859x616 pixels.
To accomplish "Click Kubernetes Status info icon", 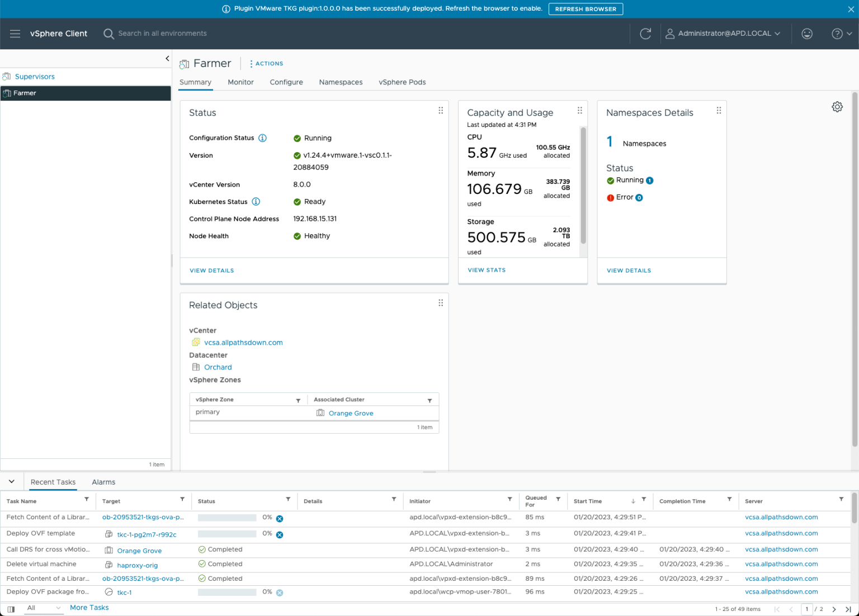I will (x=256, y=202).
